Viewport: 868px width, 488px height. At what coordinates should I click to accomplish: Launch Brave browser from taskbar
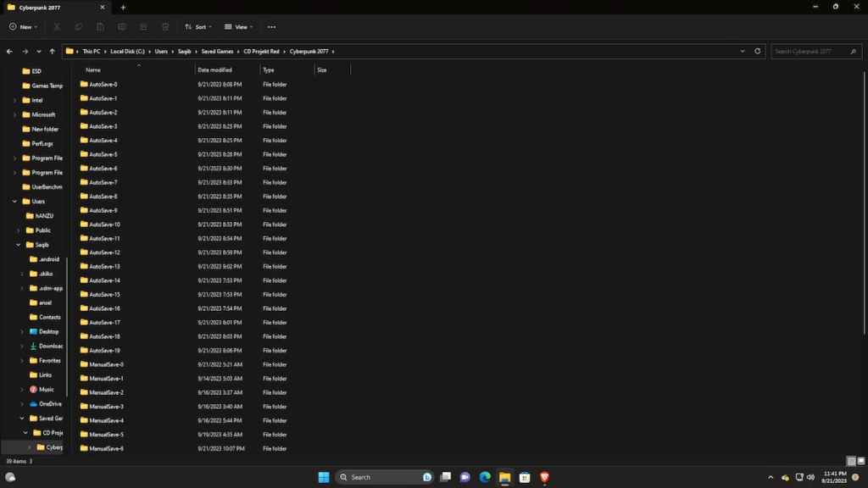pos(545,477)
